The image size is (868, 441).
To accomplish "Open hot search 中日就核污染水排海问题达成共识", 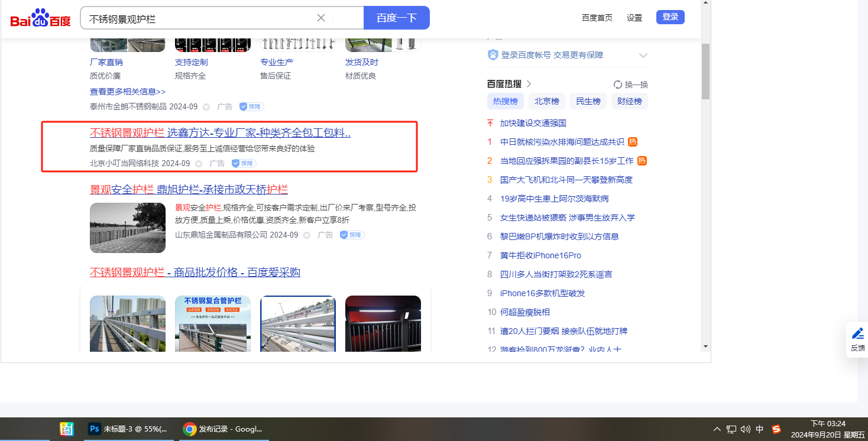I will 562,142.
